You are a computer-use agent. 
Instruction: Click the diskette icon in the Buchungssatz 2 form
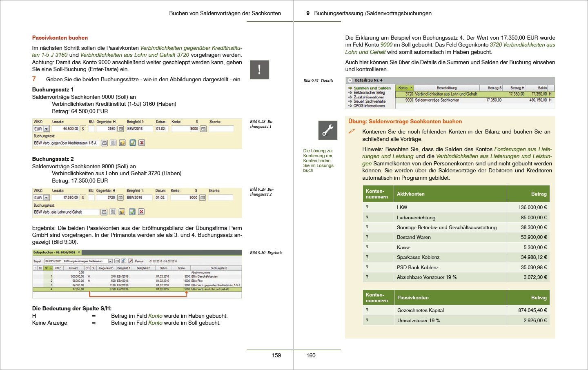pos(113,212)
